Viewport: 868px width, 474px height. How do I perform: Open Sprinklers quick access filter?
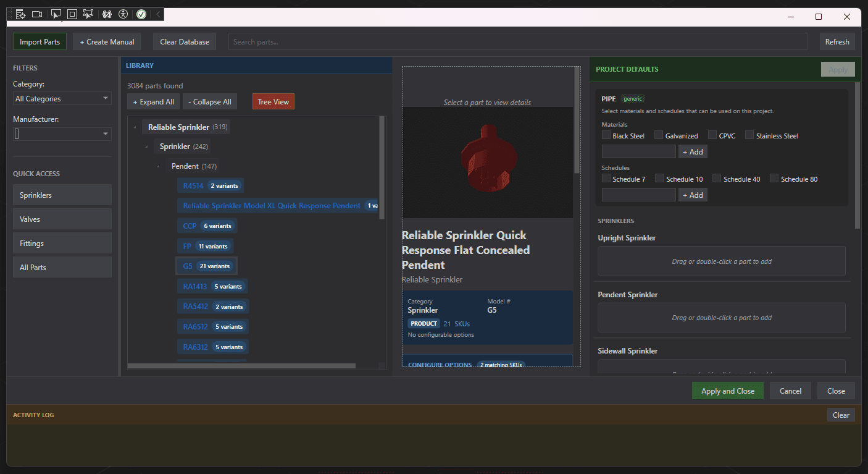62,195
